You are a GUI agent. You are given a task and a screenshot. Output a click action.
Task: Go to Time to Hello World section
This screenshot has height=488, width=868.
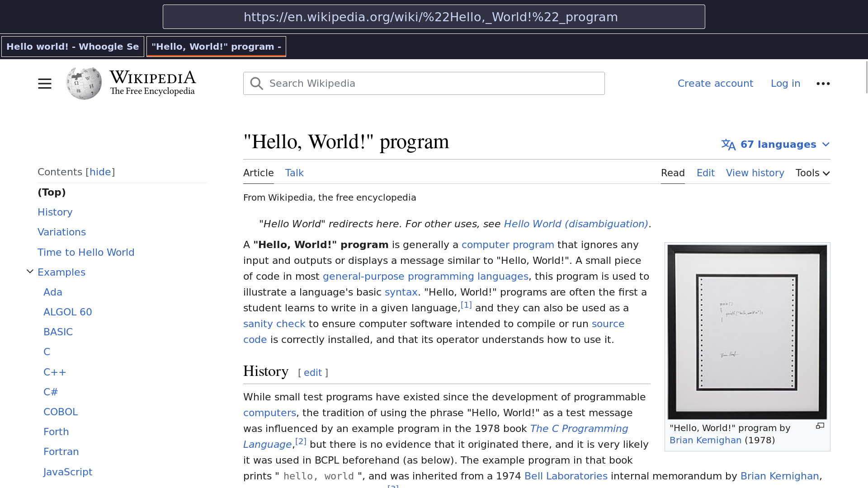point(86,253)
